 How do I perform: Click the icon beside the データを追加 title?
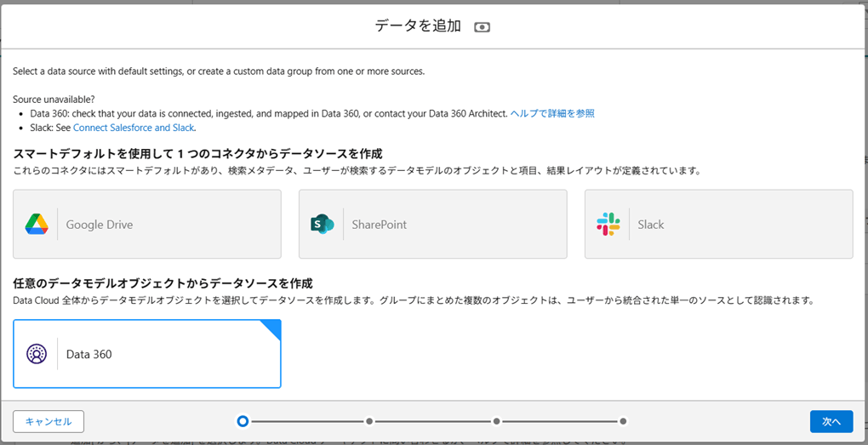(x=483, y=26)
